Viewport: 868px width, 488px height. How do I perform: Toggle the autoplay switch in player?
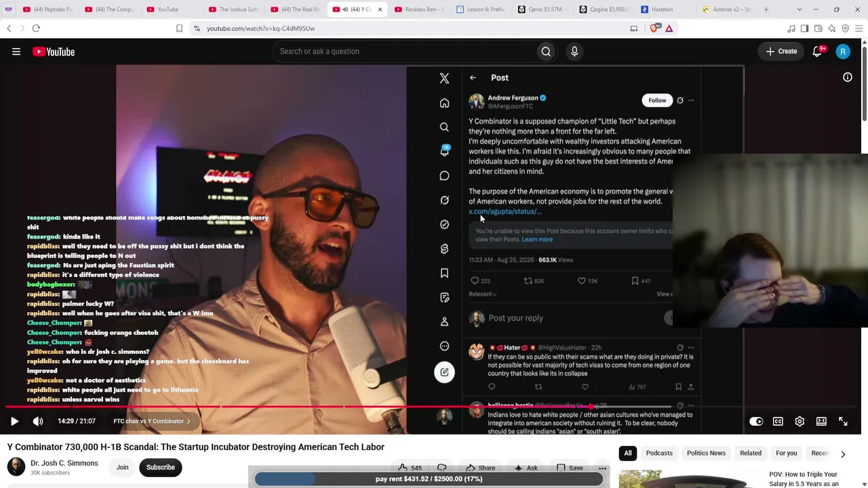coord(756,422)
